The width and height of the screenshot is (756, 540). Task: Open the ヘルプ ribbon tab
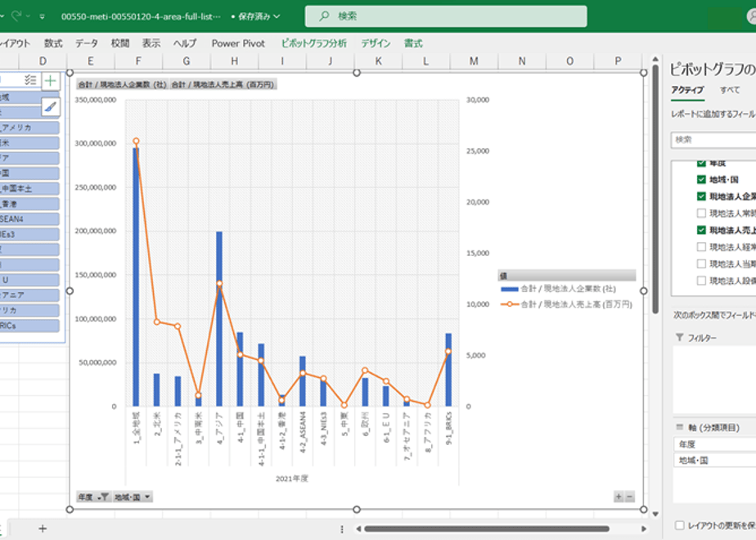click(x=185, y=43)
